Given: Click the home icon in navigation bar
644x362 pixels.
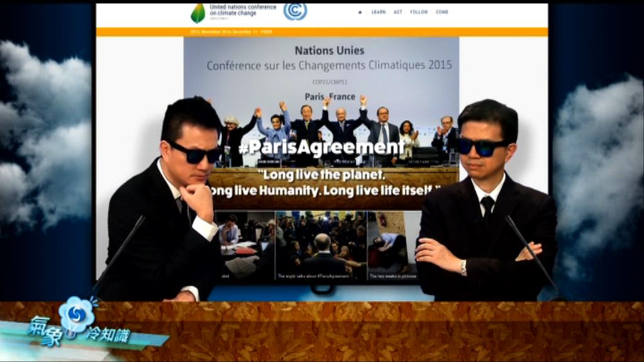Looking at the screenshot, I should pos(360,12).
